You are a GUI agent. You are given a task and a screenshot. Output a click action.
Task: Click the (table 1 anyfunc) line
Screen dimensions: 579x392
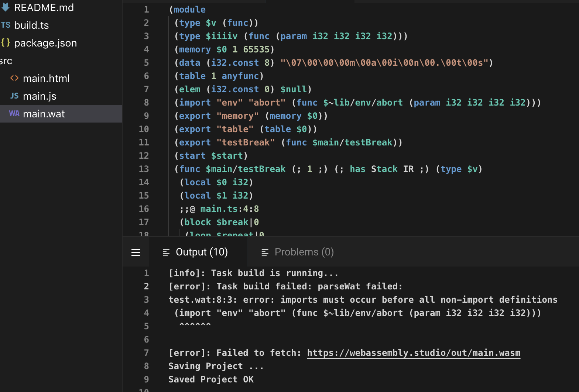pyautogui.click(x=219, y=76)
